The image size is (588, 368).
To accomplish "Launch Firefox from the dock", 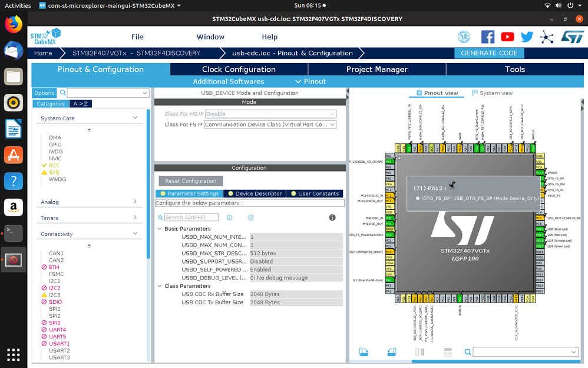I will pyautogui.click(x=14, y=24).
